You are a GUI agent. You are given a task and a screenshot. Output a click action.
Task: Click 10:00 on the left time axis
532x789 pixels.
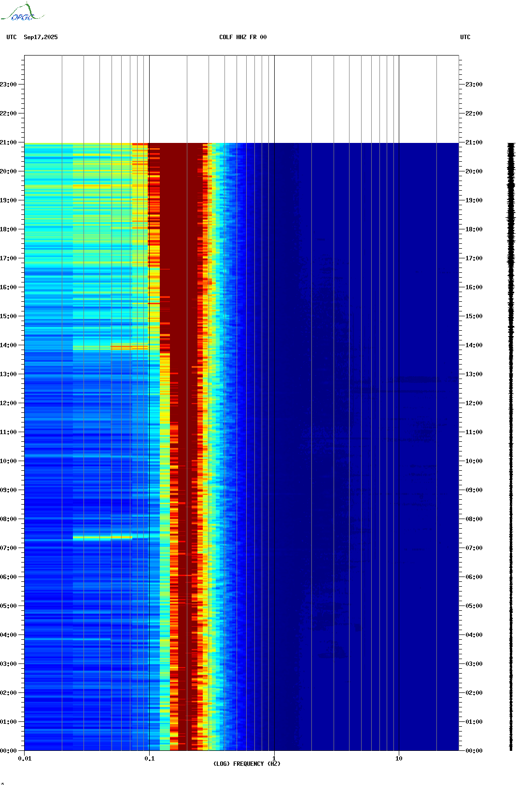(x=8, y=461)
